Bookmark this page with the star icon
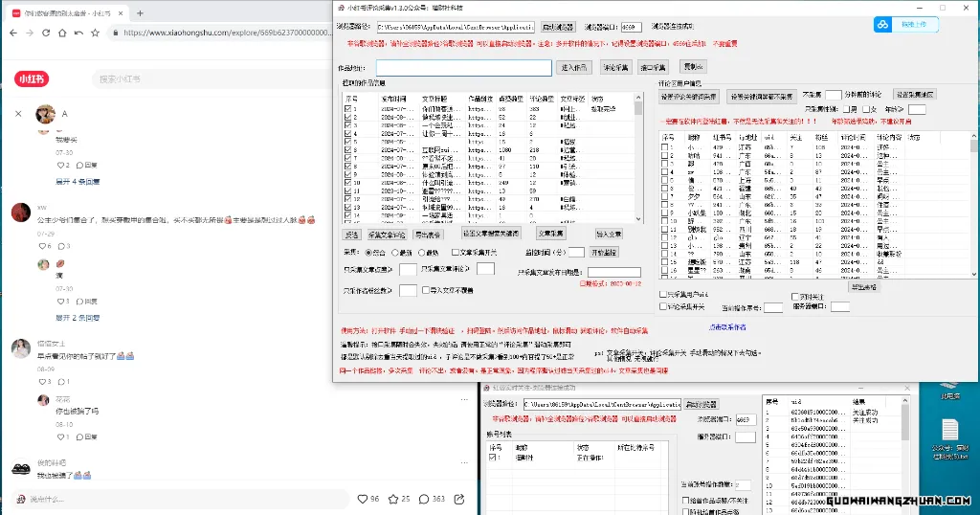The width and height of the screenshot is (980, 515). coord(95,33)
